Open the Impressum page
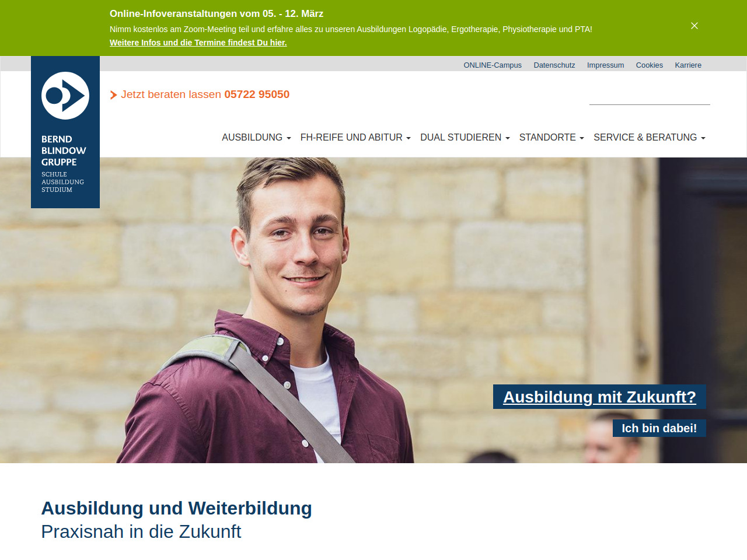 [605, 65]
